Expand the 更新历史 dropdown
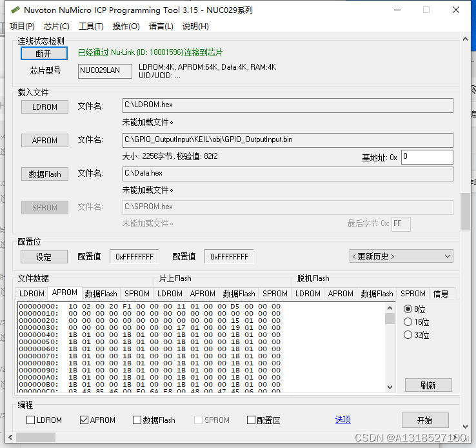 (x=401, y=256)
